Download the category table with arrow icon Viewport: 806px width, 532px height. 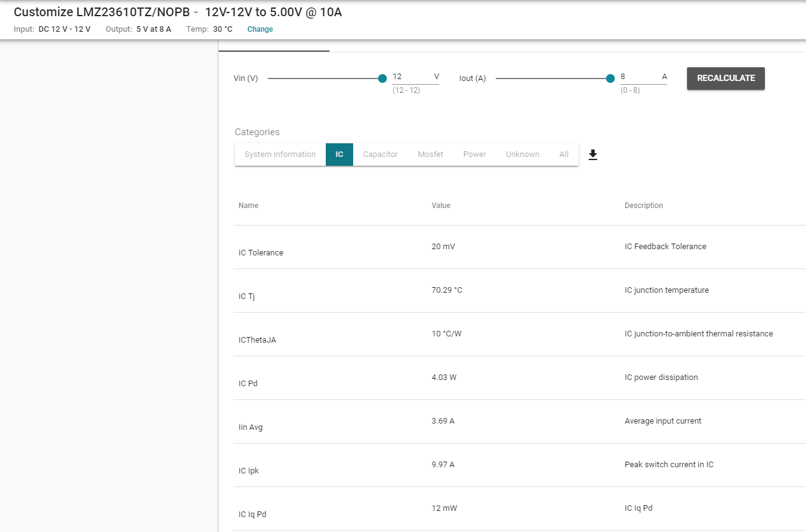pos(593,154)
